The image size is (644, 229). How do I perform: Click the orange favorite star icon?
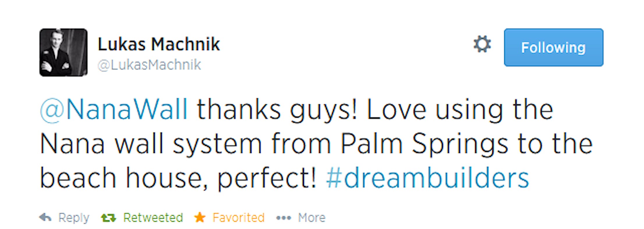200,217
